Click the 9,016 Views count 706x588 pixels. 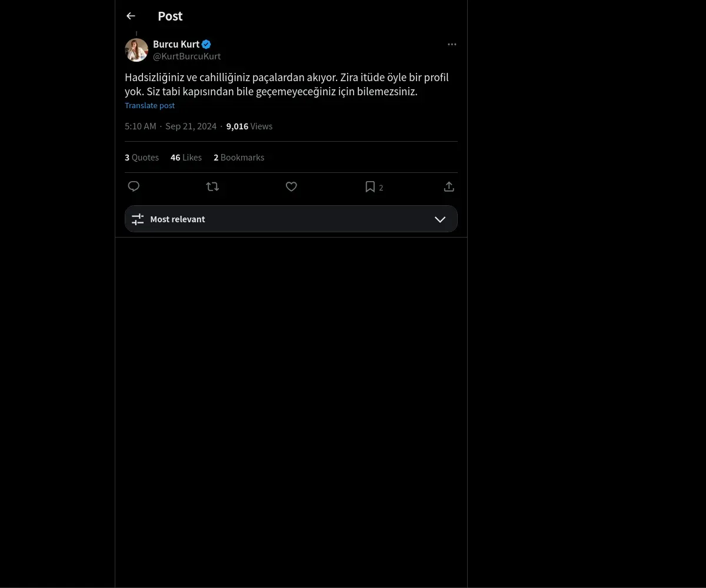pyautogui.click(x=249, y=126)
